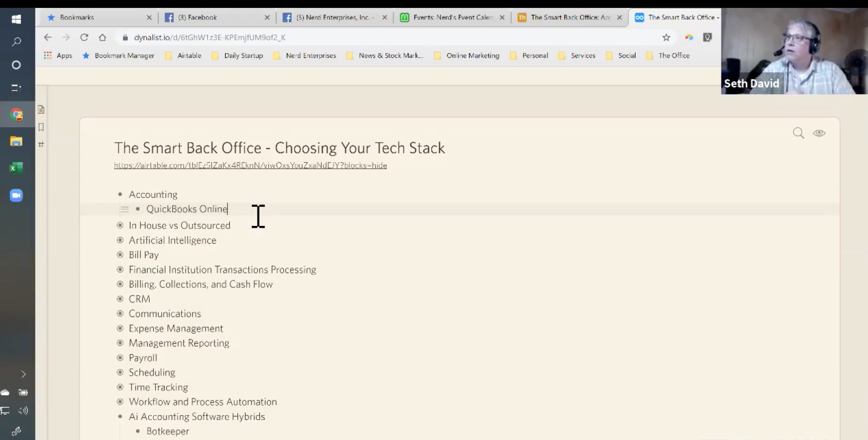Viewport: 868px width, 440px height.
Task: Reload the page with the refresh icon
Action: 84,37
